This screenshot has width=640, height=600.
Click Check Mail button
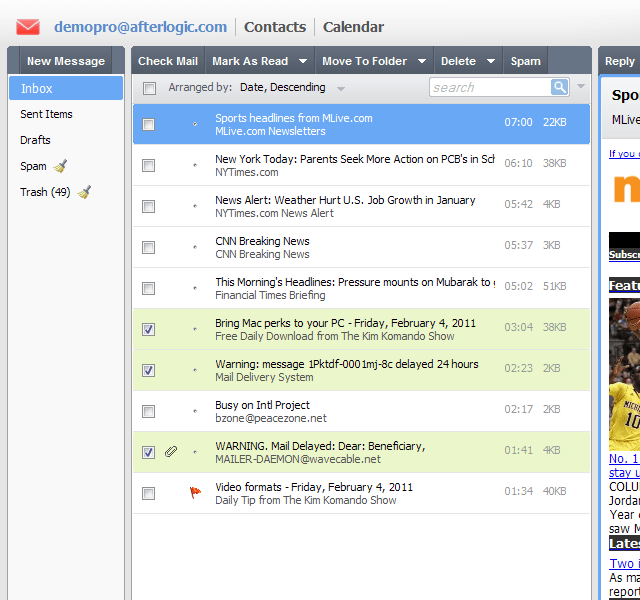coord(168,61)
